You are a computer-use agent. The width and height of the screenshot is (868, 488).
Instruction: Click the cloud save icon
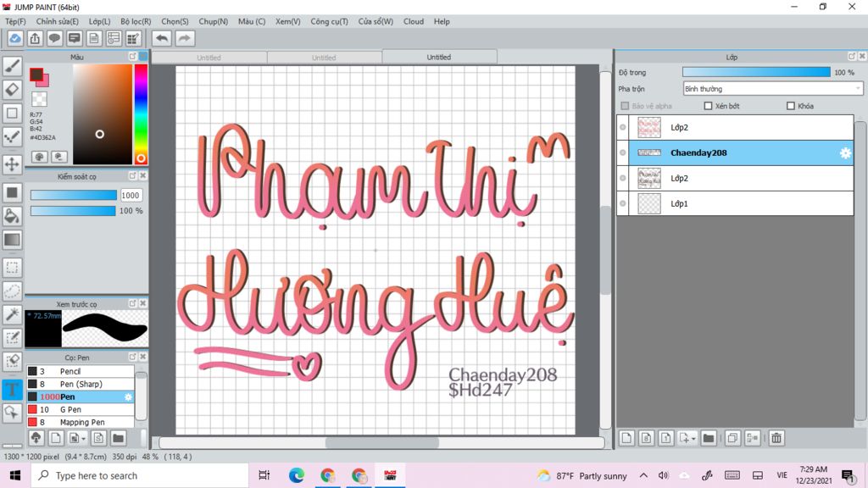click(x=15, y=38)
